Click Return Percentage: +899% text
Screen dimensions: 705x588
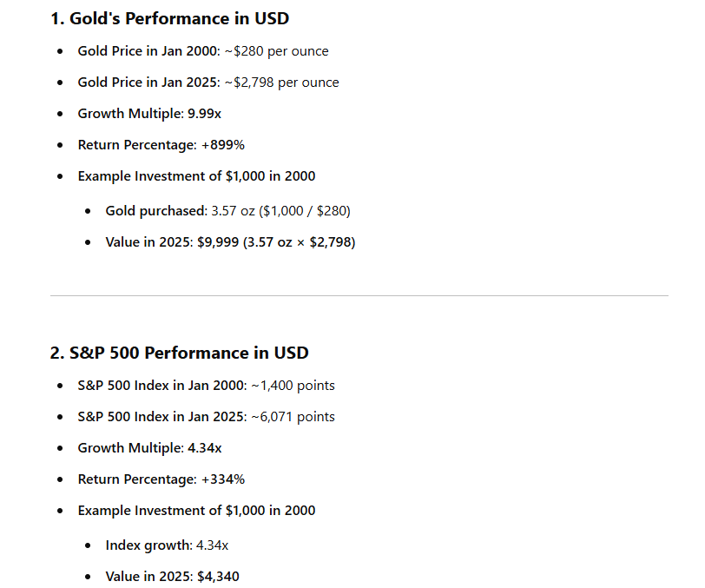(161, 145)
